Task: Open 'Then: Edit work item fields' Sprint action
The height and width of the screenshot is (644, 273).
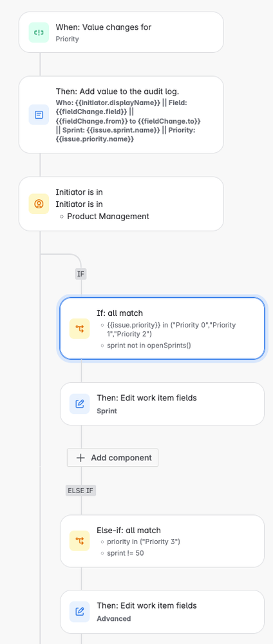Action: point(162,404)
